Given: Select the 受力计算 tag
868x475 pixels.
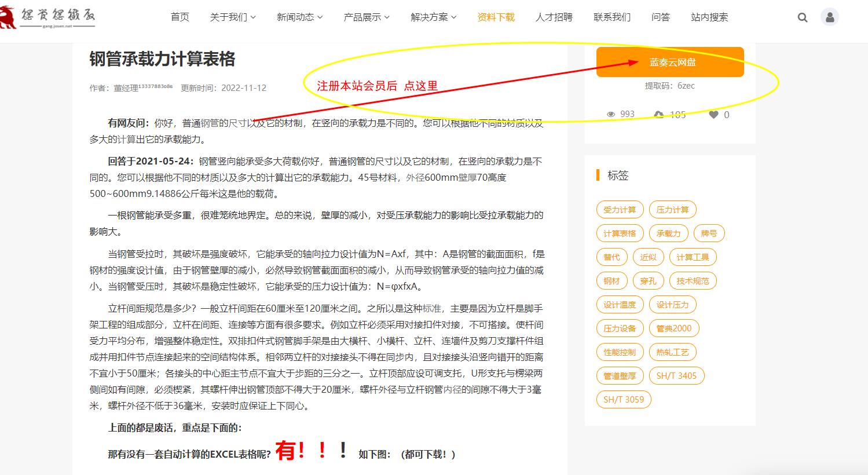Looking at the screenshot, I should [x=620, y=210].
